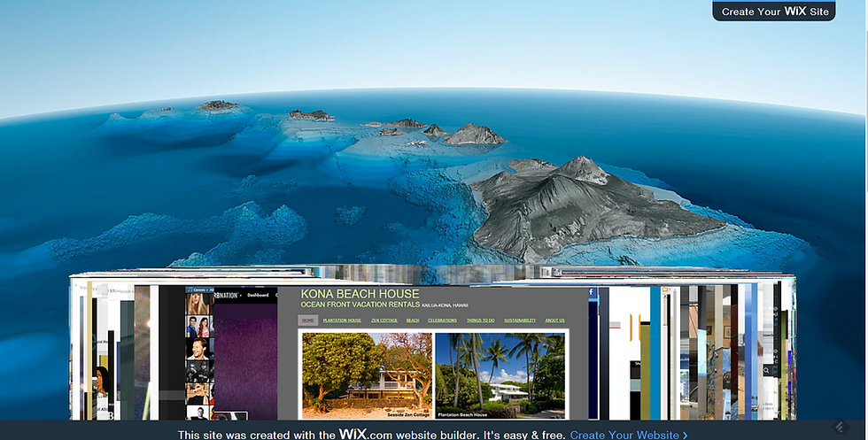The image size is (868, 440).
Task: Open the ABOUT US menu link
Action: pos(554,320)
